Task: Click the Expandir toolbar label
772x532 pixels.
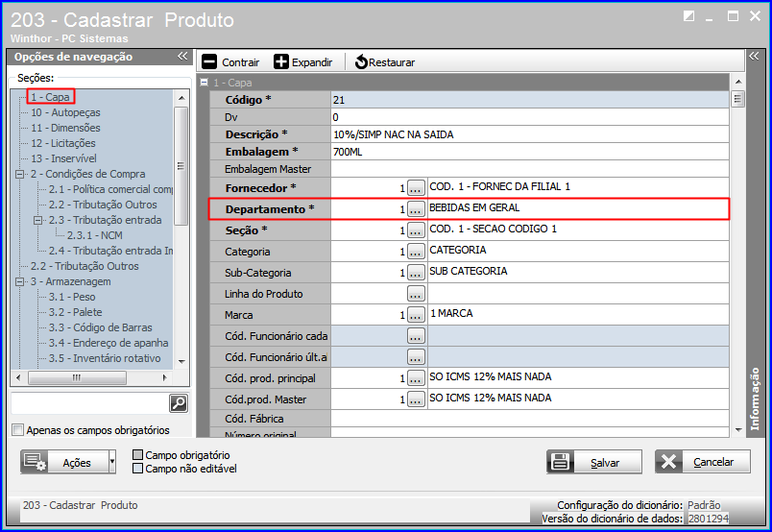Action: 312,62
